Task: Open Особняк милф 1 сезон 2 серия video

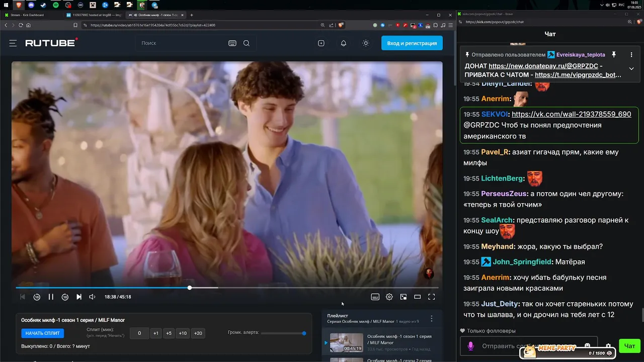Action: click(399, 360)
